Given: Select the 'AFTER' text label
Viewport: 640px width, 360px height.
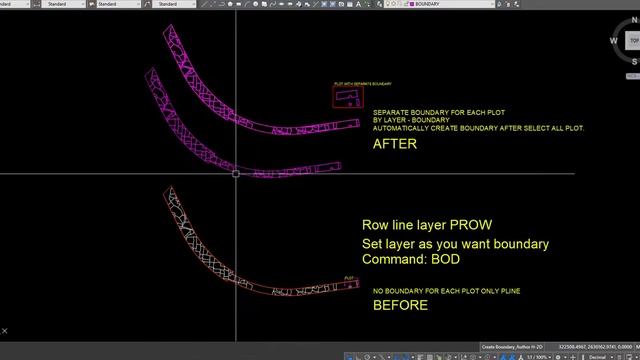Looking at the screenshot, I should coord(395,144).
